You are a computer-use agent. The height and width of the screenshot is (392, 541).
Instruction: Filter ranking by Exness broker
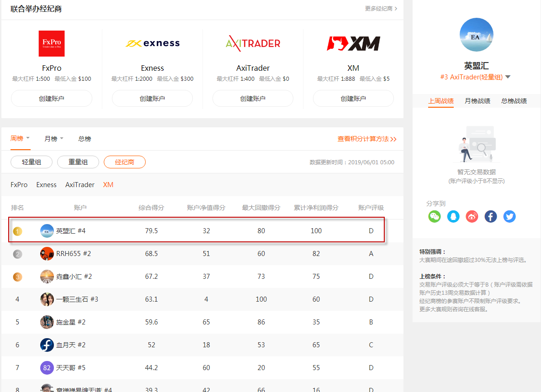pyautogui.click(x=46, y=185)
